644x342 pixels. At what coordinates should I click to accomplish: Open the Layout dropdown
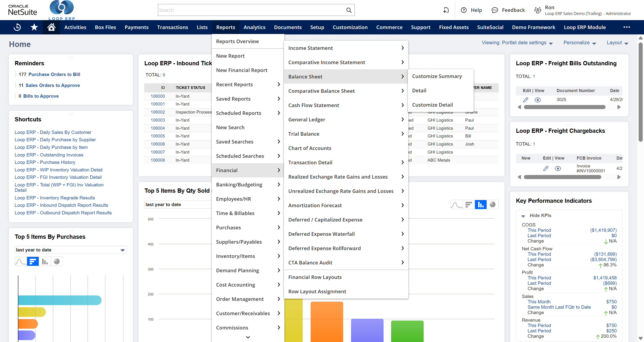[x=617, y=43]
